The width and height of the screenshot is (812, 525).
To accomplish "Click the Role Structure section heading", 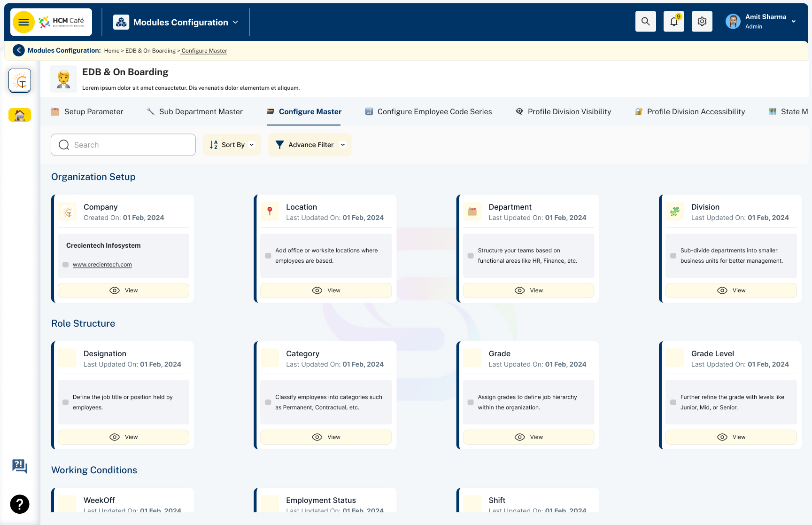I will point(83,323).
